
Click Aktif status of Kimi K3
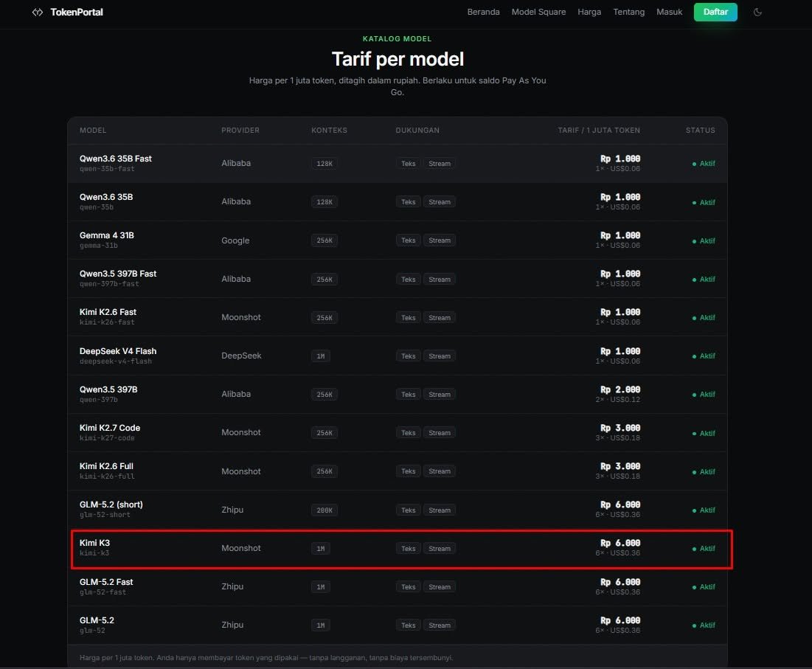pyautogui.click(x=704, y=548)
